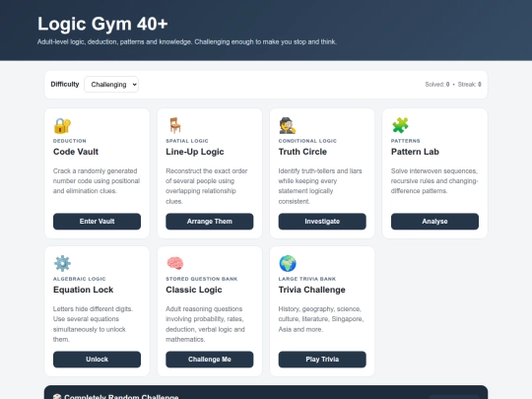Launch Truth Circle via Investigate button
The image size is (532, 399).
[322, 222]
